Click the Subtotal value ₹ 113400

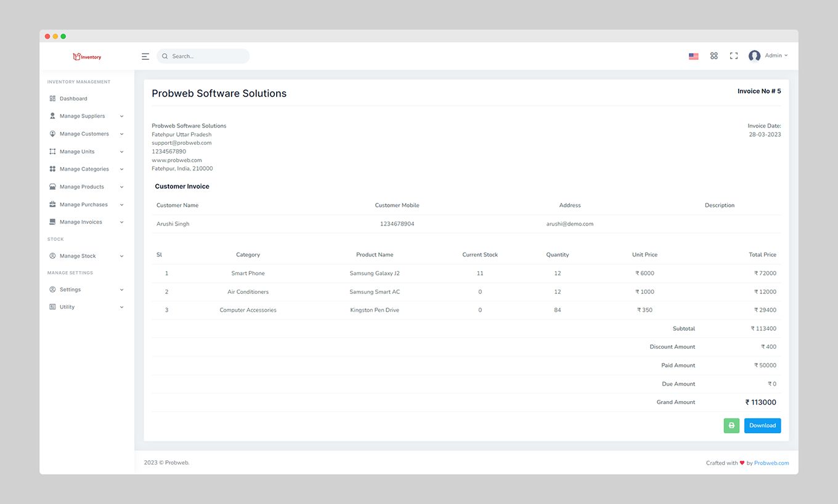[763, 328]
